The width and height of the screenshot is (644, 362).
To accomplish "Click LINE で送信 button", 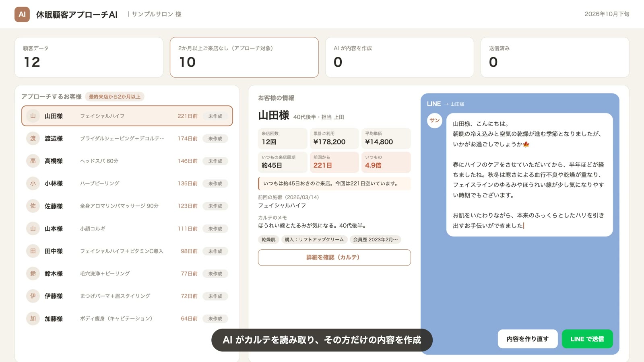I will pyautogui.click(x=587, y=339).
